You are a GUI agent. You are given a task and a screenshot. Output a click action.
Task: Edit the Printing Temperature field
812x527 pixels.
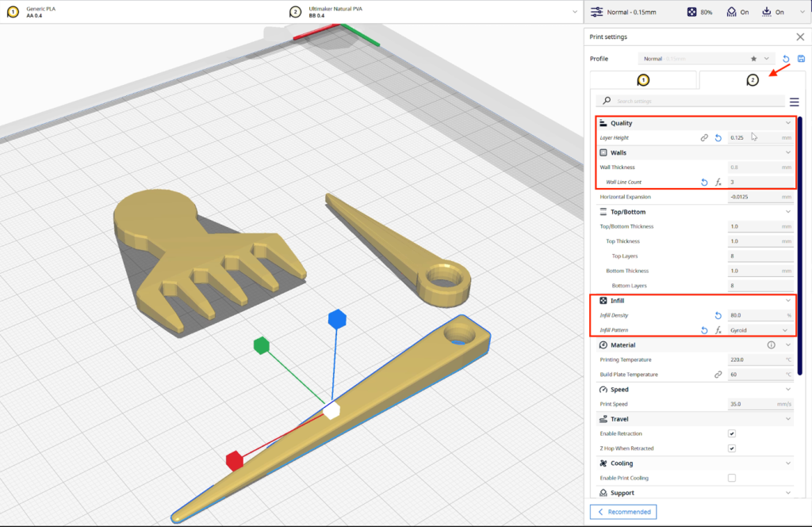coord(760,360)
